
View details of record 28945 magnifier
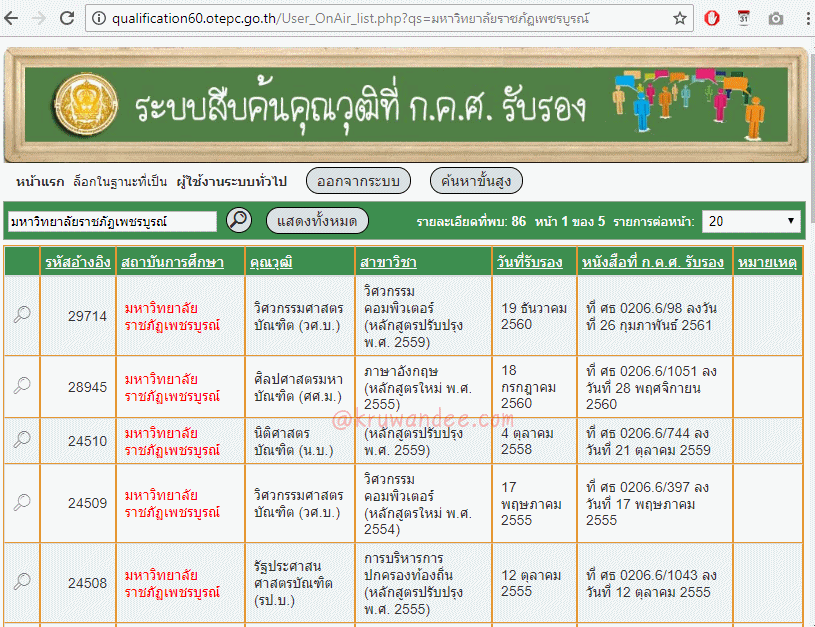pos(22,386)
